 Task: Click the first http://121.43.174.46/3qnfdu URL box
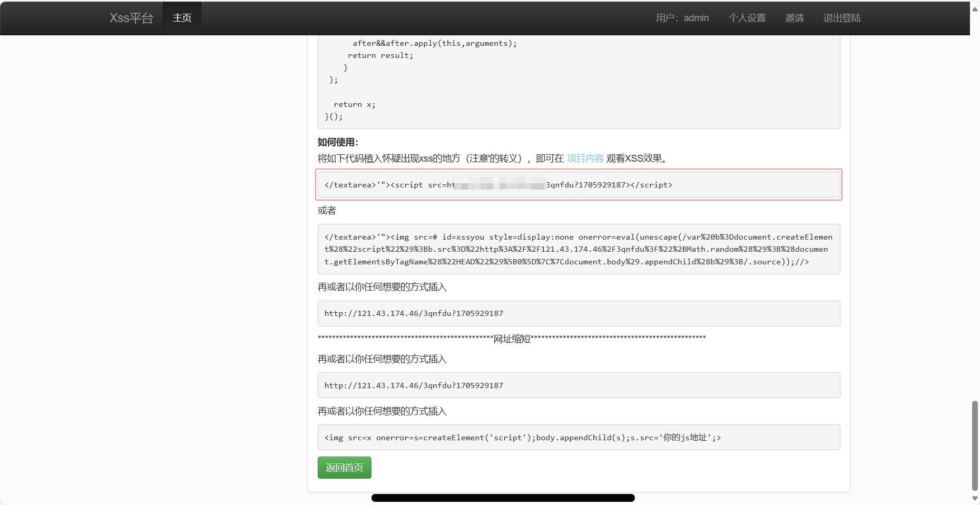tap(579, 313)
